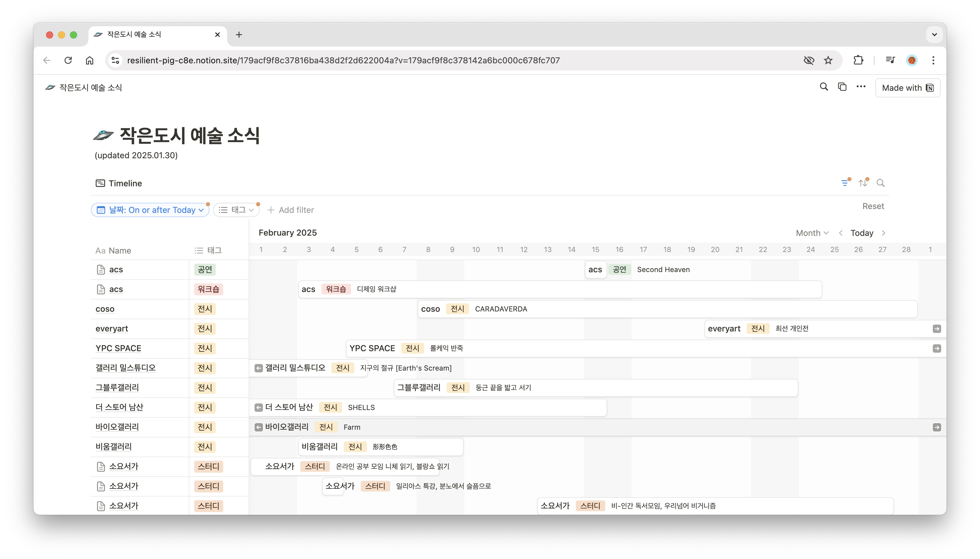Click the 비-인간 독서모임 timeline bar
This screenshot has height=559, width=980.
click(715, 506)
